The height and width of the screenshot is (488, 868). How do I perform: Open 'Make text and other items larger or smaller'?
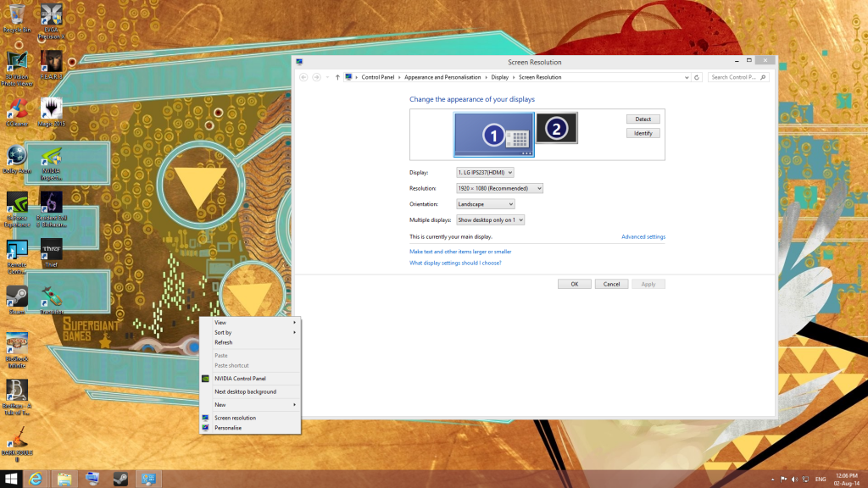tap(460, 252)
